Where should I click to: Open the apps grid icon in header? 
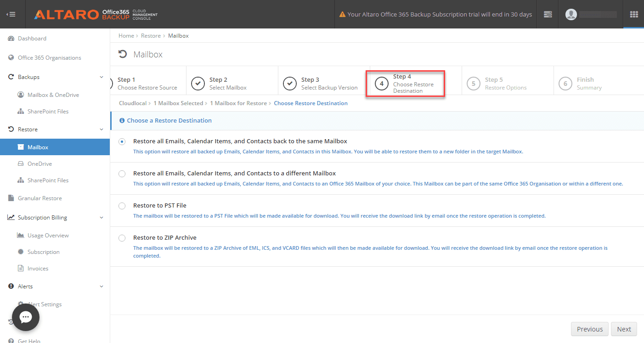pyautogui.click(x=634, y=14)
